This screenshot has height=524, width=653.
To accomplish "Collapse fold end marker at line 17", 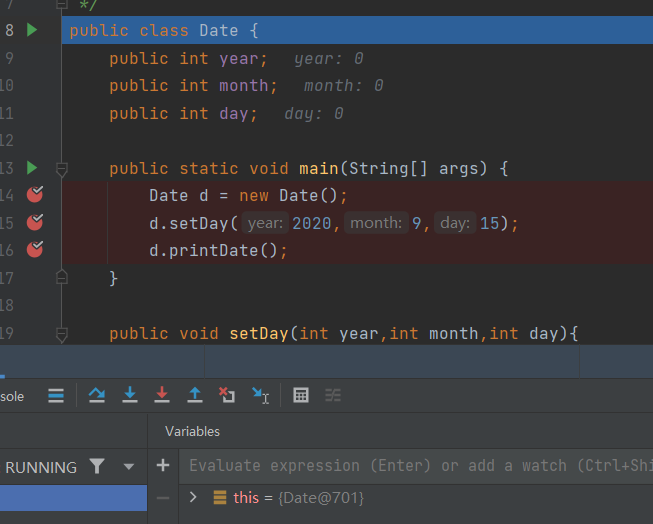I will click(x=62, y=277).
